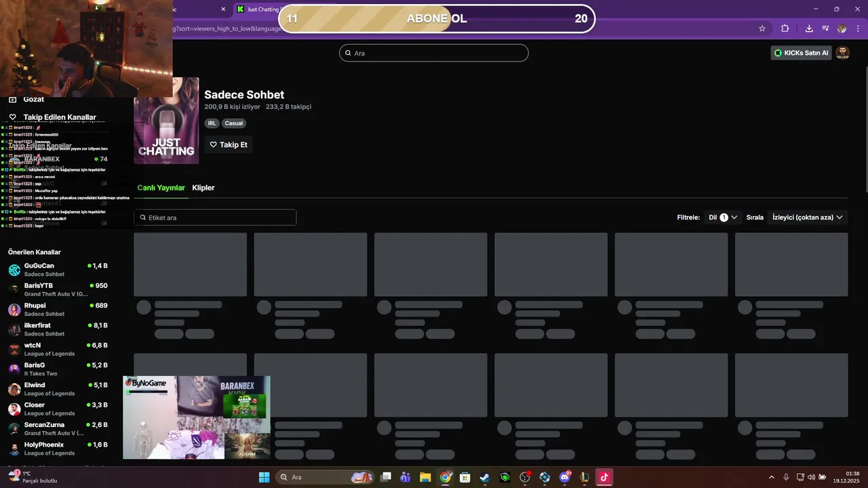Open Microsoft Store from the taskbar
Image resolution: width=868 pixels, height=488 pixels.
point(465,477)
